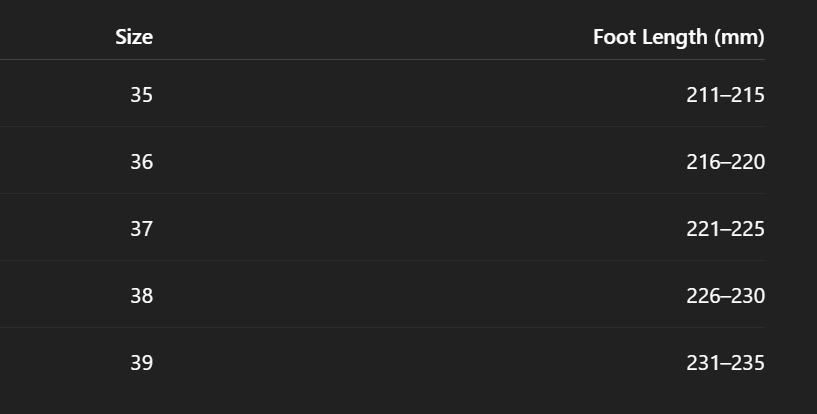Screen dimensions: 817x414
Task: Select the size 35 cell
Action: click(x=141, y=95)
